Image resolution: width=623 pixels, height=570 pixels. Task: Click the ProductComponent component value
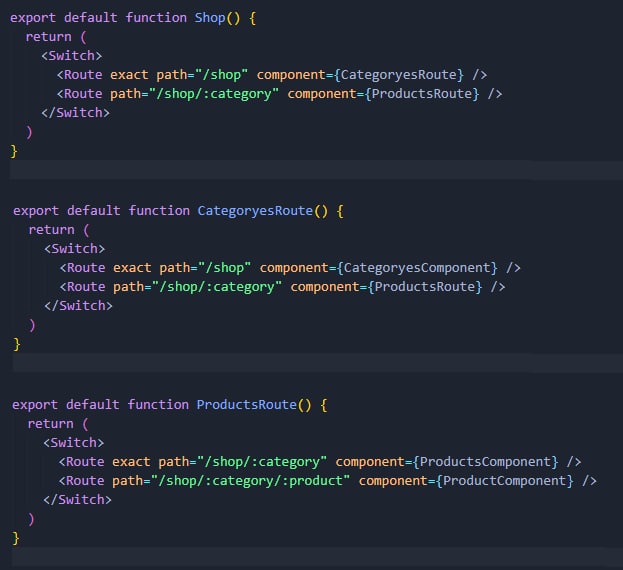pyautogui.click(x=505, y=481)
